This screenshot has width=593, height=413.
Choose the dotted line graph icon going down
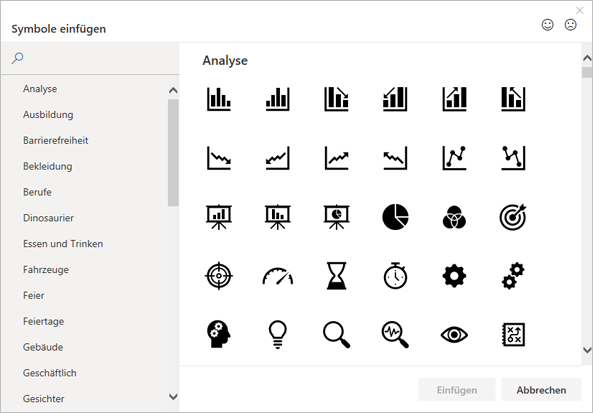pos(513,158)
